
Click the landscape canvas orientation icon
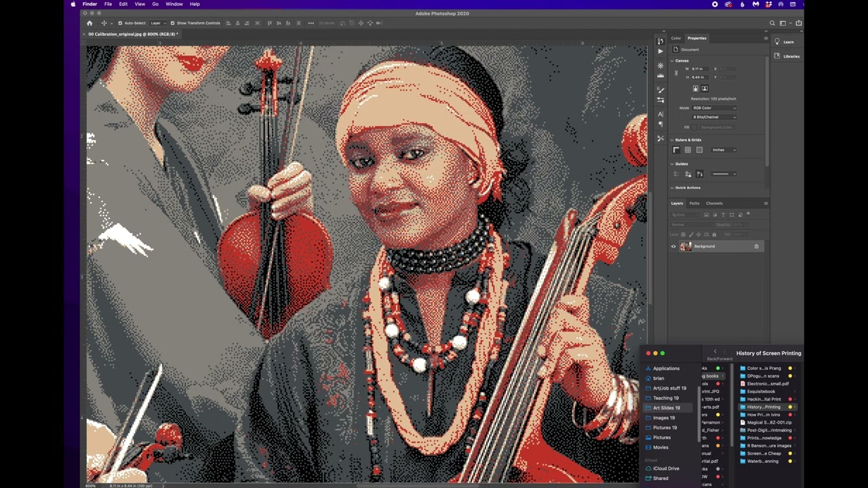pos(705,88)
